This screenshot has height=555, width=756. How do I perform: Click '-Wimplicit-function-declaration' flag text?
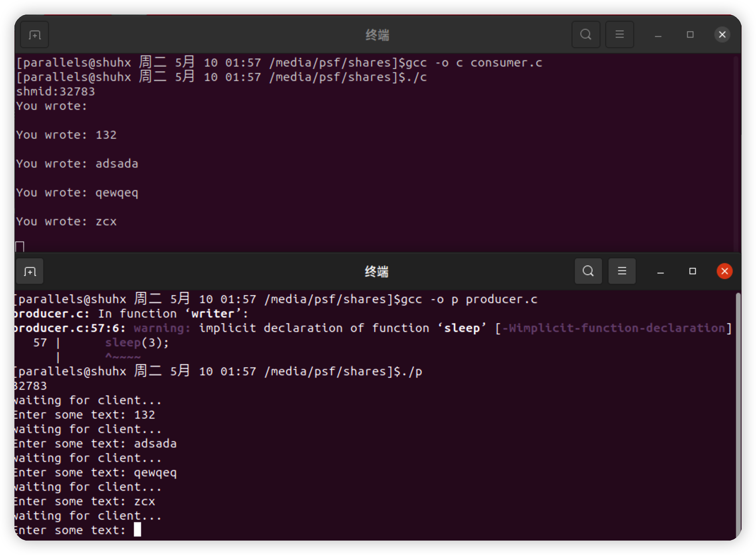(x=613, y=328)
